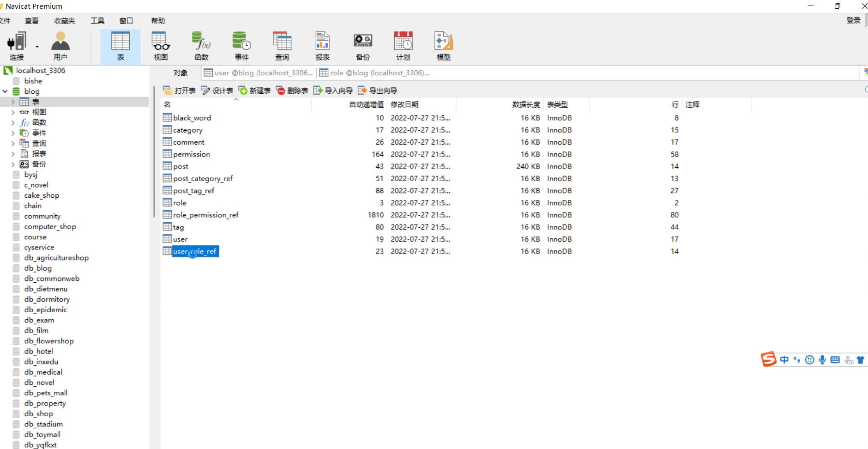Select the Event (事件) toolbar icon
The width and height of the screenshot is (868, 449).
(x=241, y=46)
